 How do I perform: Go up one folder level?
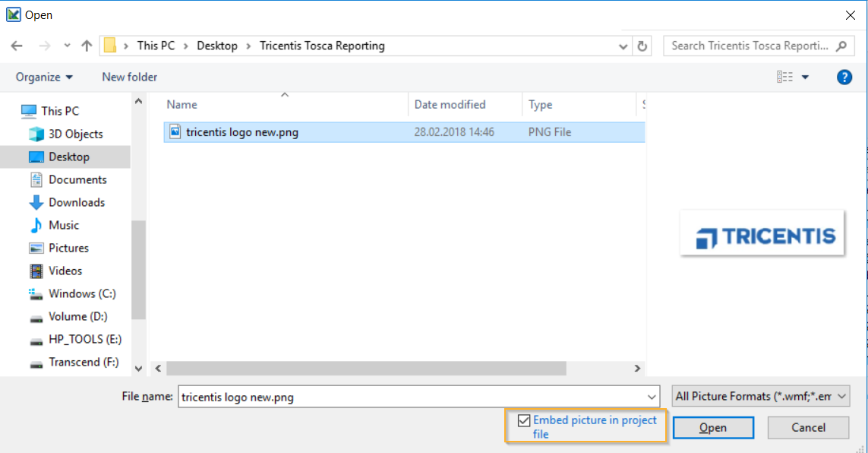[87, 46]
